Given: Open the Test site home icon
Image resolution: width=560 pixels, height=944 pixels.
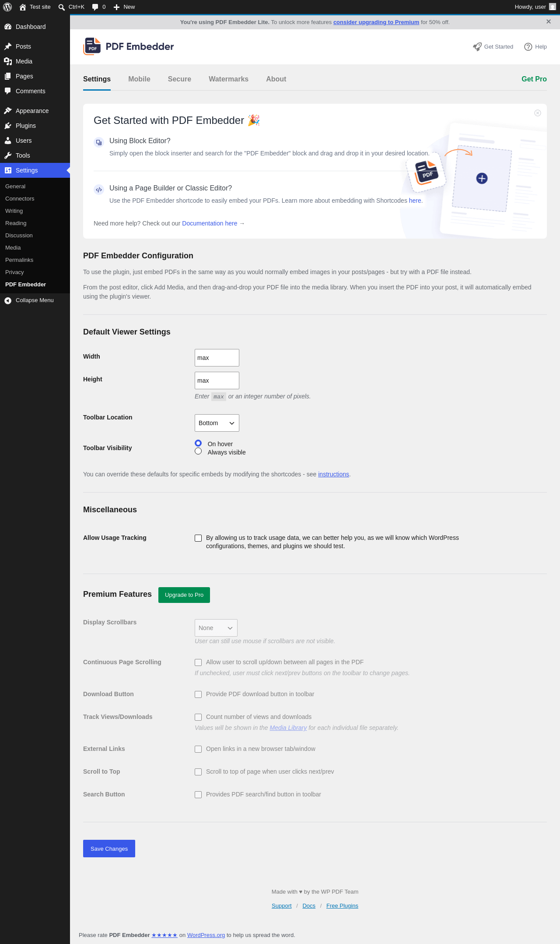Looking at the screenshot, I should click(23, 7).
